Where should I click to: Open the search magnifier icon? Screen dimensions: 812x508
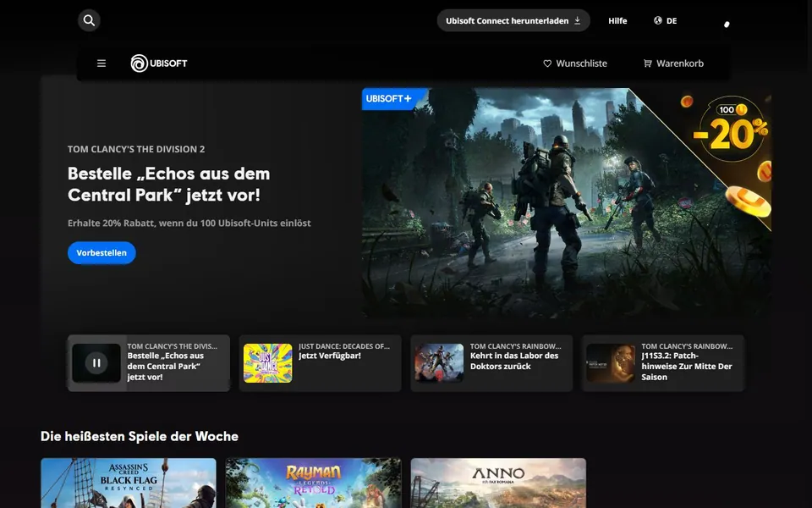(x=89, y=20)
